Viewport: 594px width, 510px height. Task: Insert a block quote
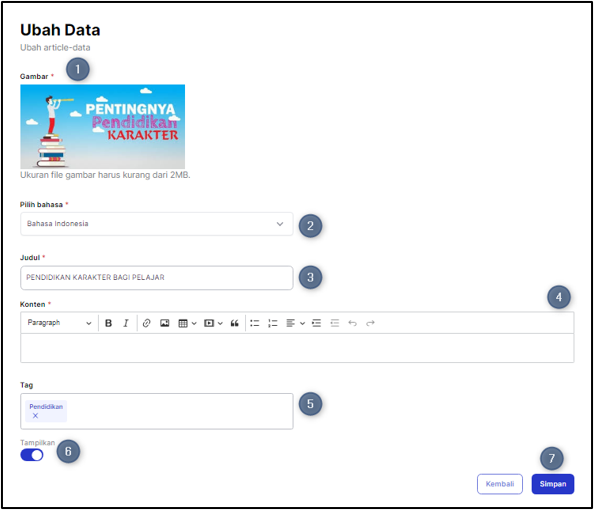click(x=234, y=323)
